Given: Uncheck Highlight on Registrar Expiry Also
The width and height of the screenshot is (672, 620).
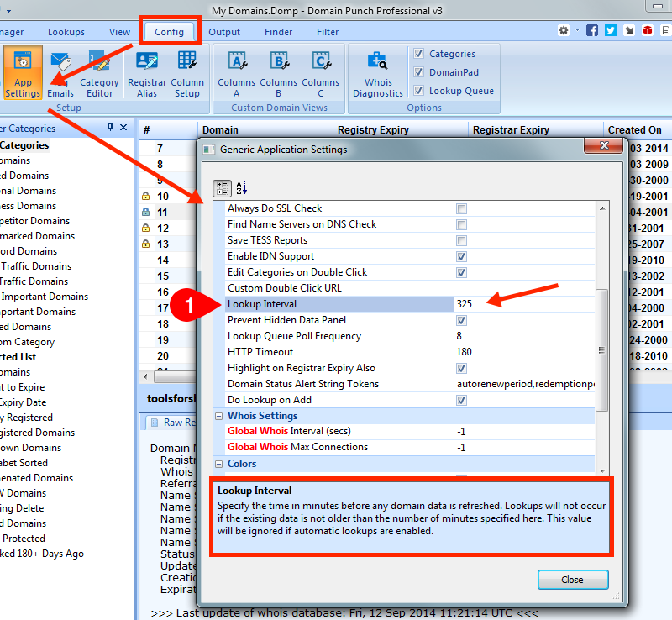Looking at the screenshot, I should coord(461,368).
